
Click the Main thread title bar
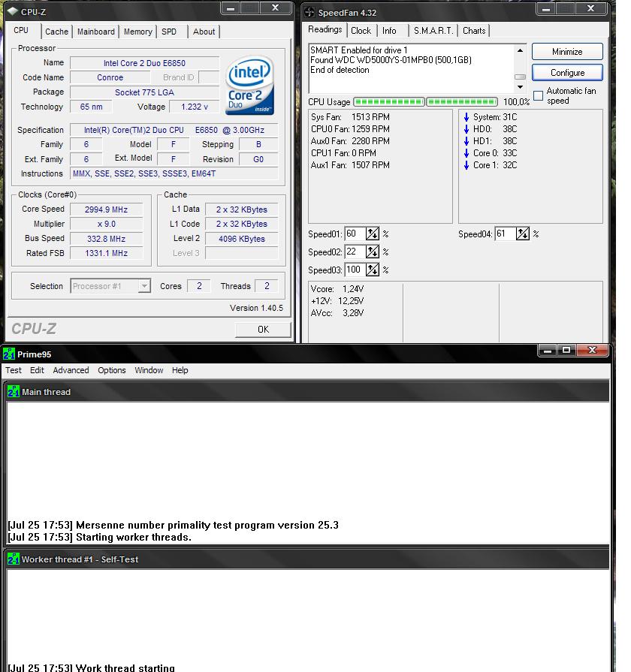tap(308, 392)
